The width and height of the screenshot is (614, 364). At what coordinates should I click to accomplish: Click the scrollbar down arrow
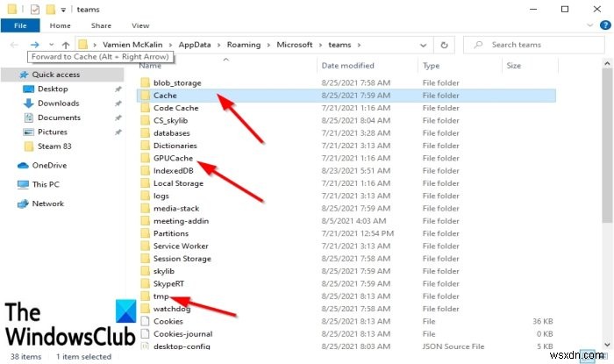pyautogui.click(x=607, y=345)
